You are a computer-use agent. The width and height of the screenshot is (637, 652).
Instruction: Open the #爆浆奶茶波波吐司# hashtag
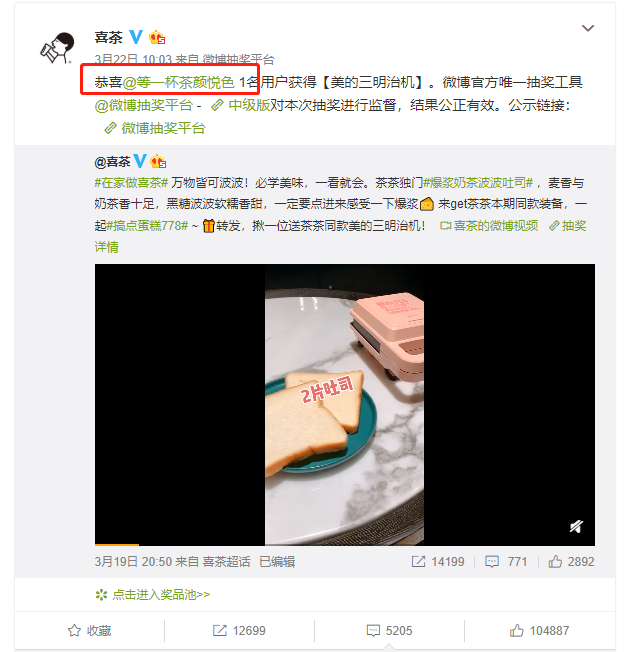(x=478, y=183)
